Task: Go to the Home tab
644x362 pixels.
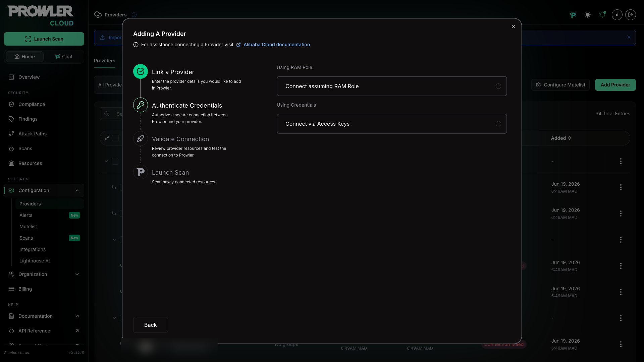Action: [24, 57]
